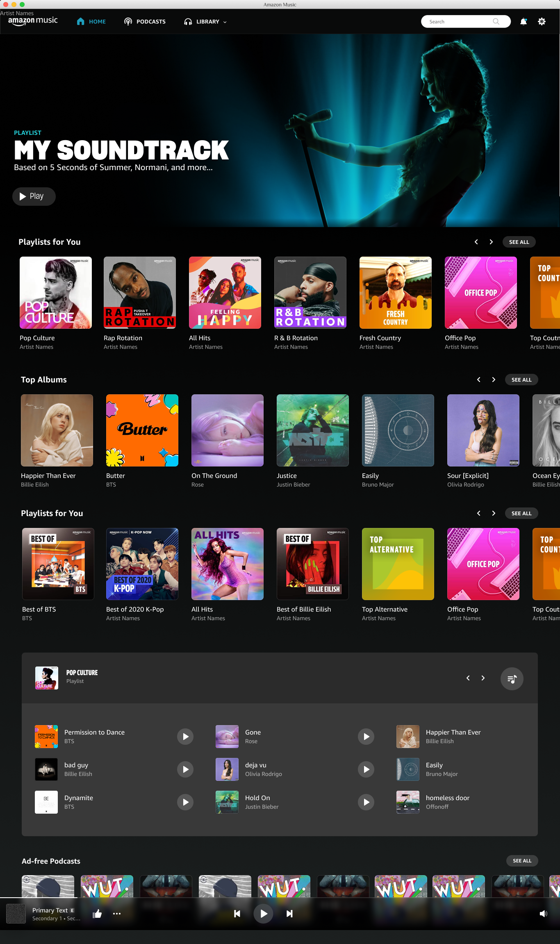Go to next page of first Playlists for You
The image size is (560, 944).
pyautogui.click(x=491, y=242)
